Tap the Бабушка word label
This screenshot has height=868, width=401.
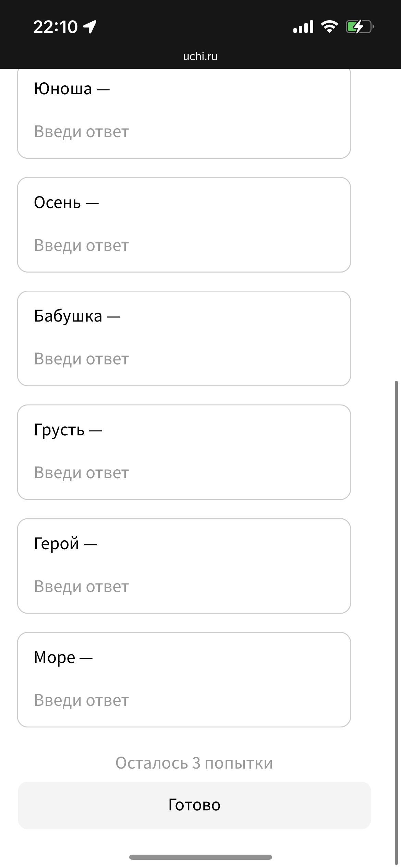[68, 316]
